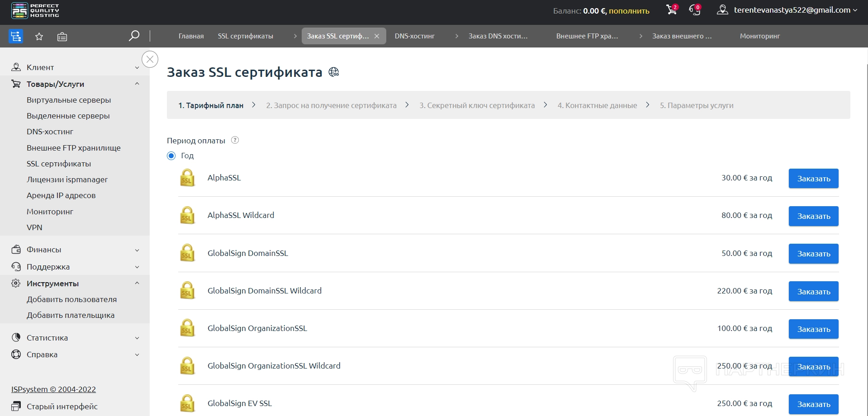Select the Год payment period radio

(x=171, y=156)
